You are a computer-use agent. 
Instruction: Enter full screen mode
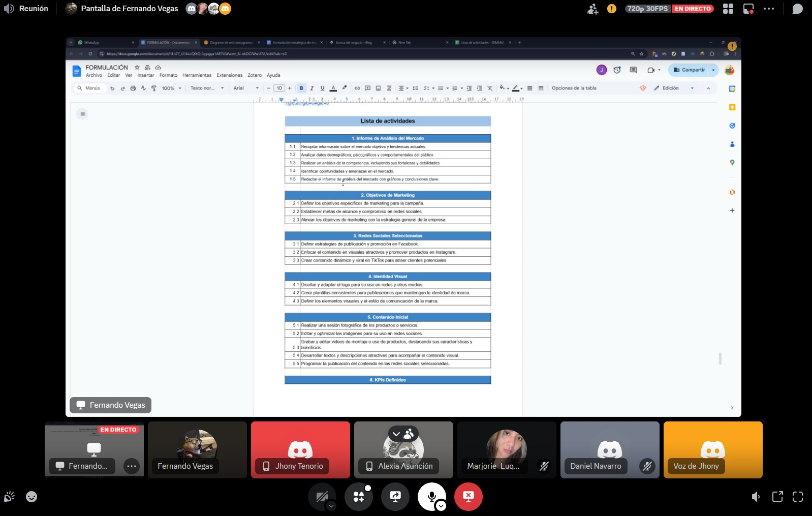[x=798, y=497]
